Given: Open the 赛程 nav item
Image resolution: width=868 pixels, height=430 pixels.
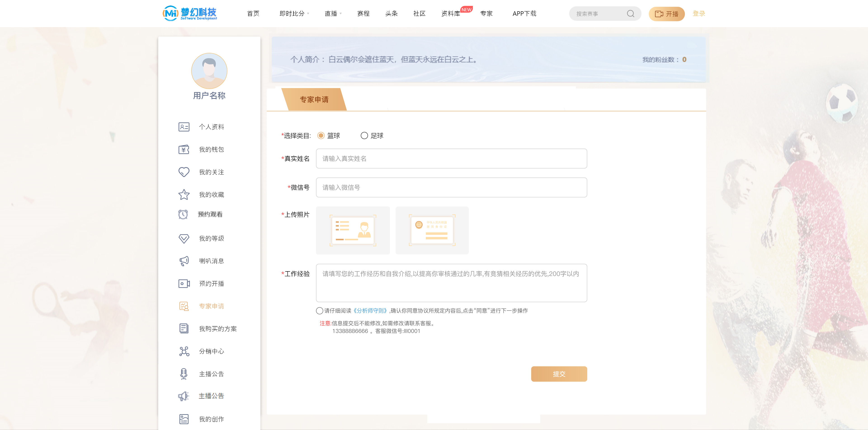Looking at the screenshot, I should click(363, 14).
